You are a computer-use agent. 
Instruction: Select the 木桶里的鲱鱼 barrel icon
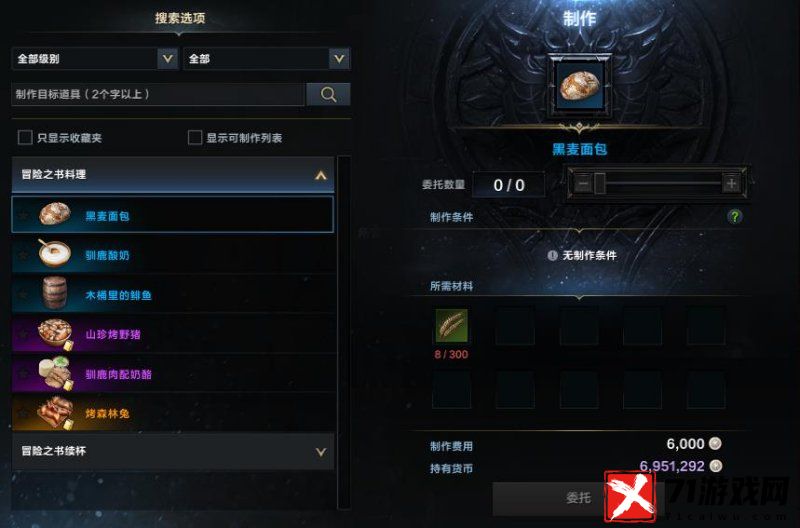55,293
